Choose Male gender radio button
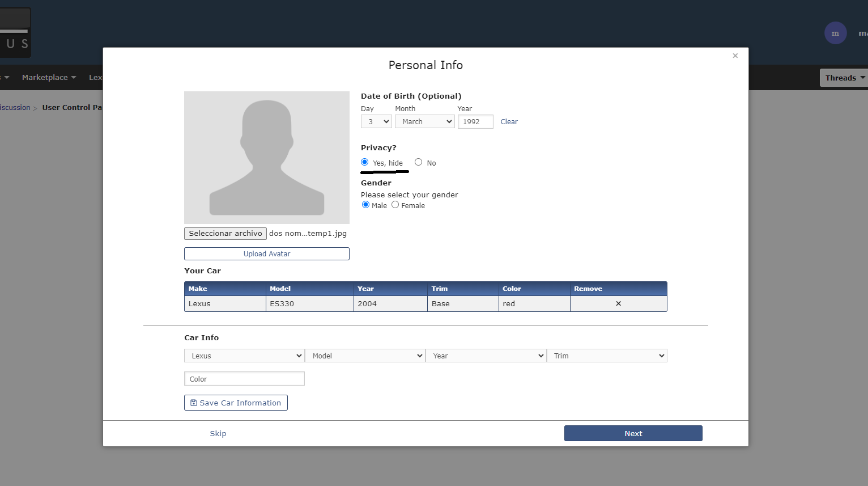The width and height of the screenshot is (868, 486). point(365,205)
